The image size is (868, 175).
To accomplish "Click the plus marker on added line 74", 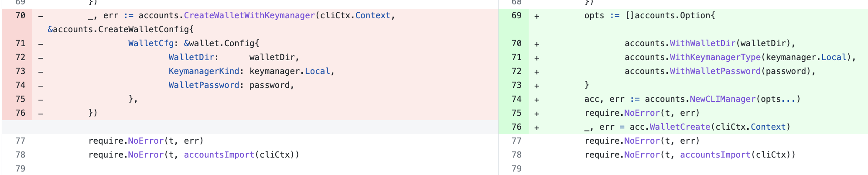I will coord(537,100).
